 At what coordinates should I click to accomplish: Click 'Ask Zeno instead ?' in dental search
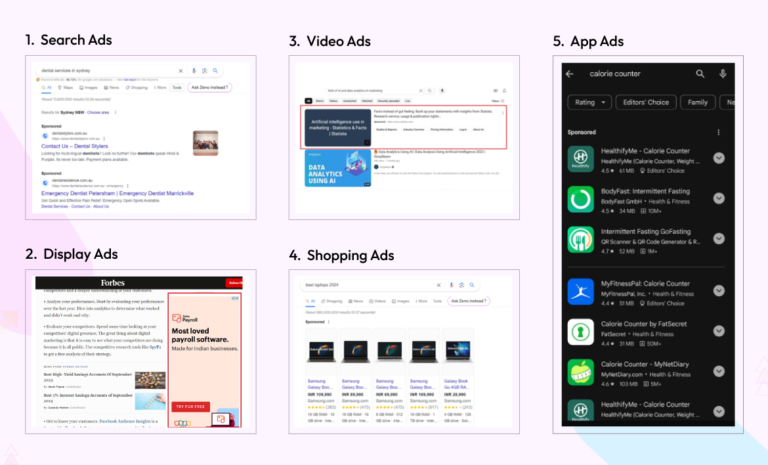(x=210, y=88)
